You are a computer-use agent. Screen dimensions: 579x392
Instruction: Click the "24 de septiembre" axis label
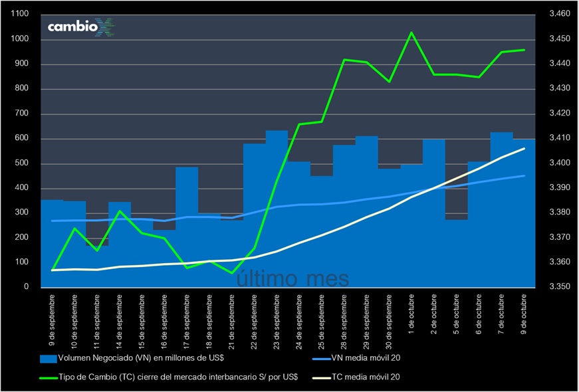tap(299, 322)
